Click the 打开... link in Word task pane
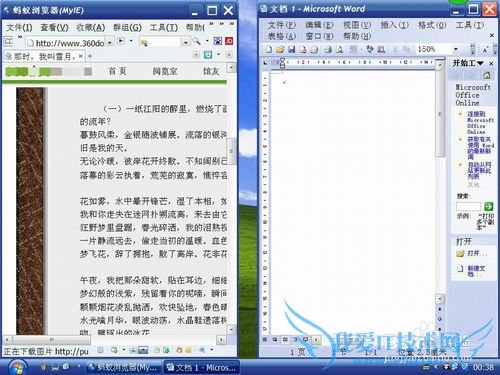The width and height of the screenshot is (500, 375). point(477,253)
